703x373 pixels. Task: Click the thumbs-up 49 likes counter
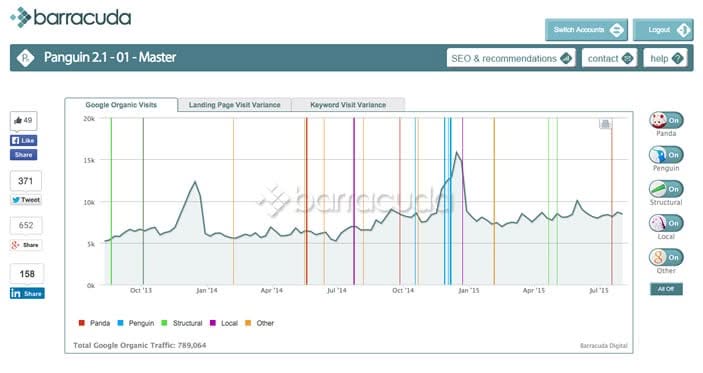(x=23, y=121)
